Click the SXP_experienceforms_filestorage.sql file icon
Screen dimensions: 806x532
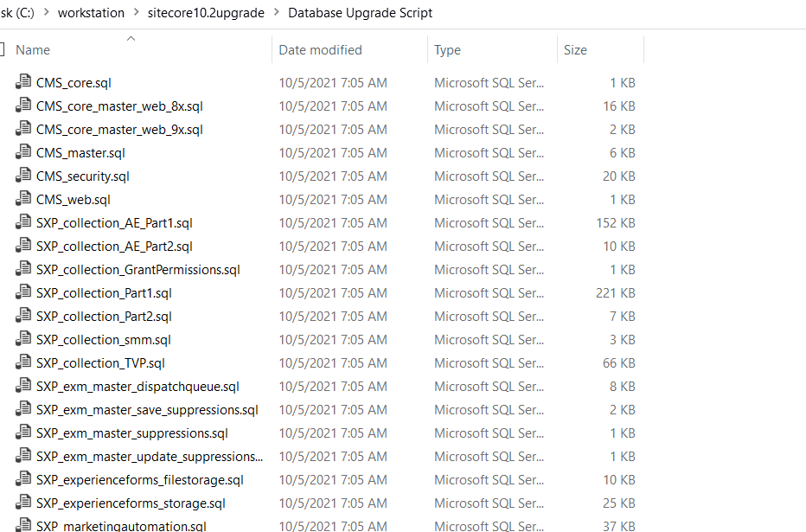23,479
